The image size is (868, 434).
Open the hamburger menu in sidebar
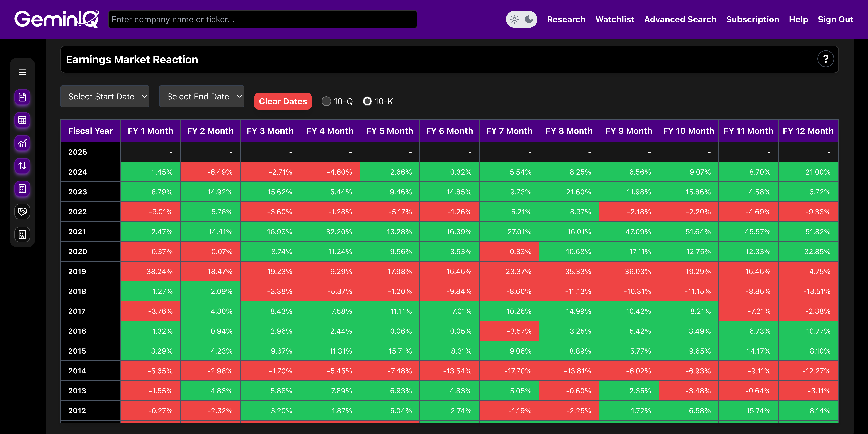22,72
